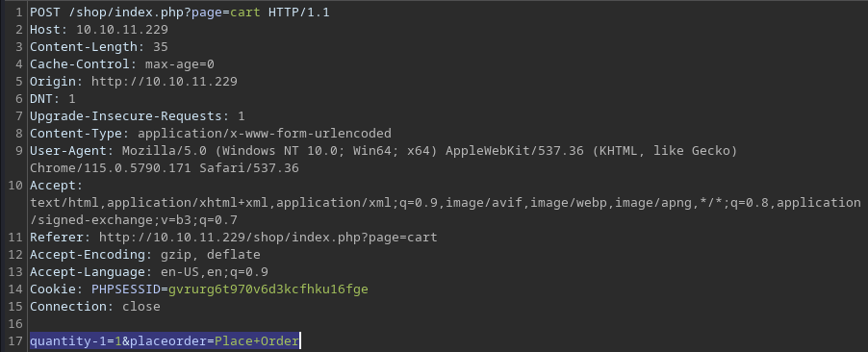
Task: Click the Place+Order parameter value
Action: click(257, 340)
